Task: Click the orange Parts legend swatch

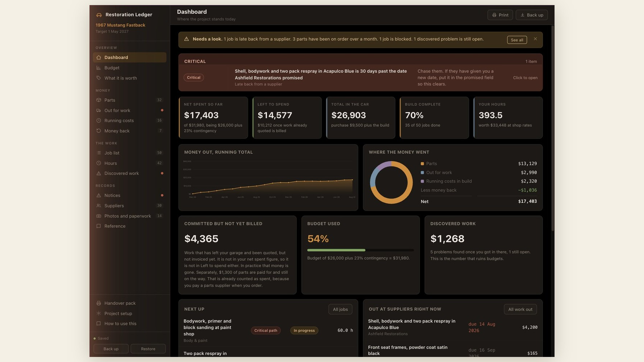Action: point(422,164)
